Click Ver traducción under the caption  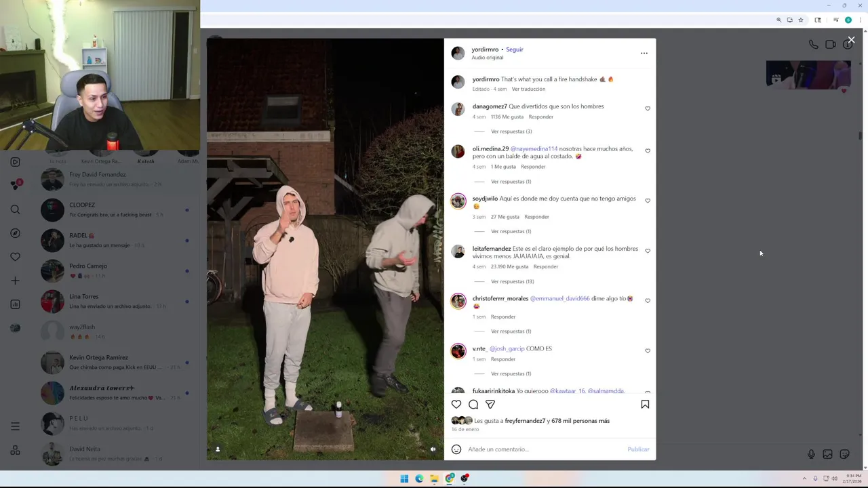coord(528,89)
